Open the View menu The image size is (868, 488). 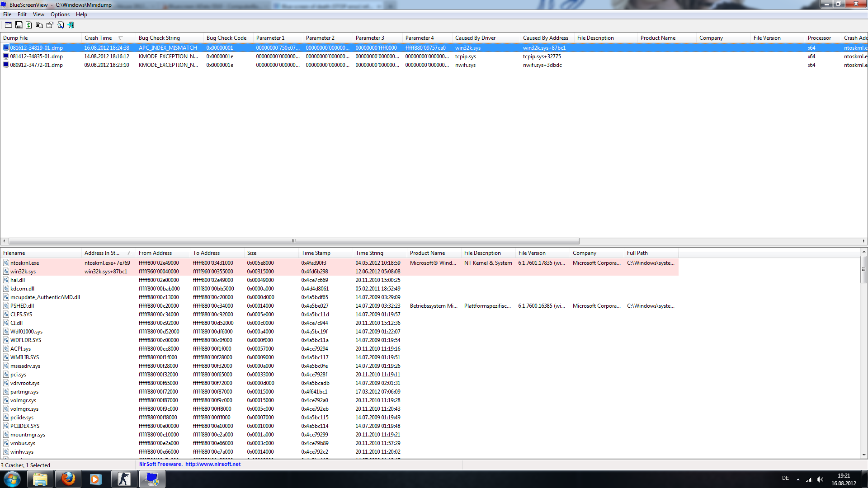point(38,14)
